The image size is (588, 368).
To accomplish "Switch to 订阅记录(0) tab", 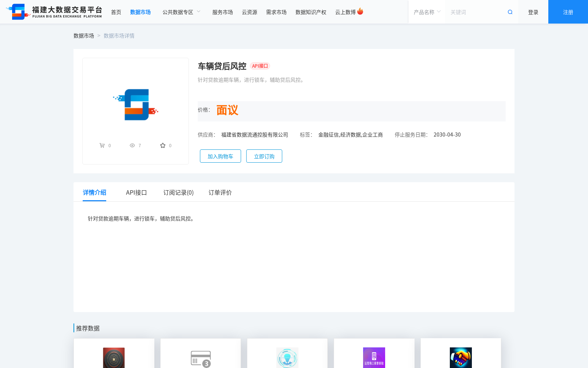I will pos(179,192).
